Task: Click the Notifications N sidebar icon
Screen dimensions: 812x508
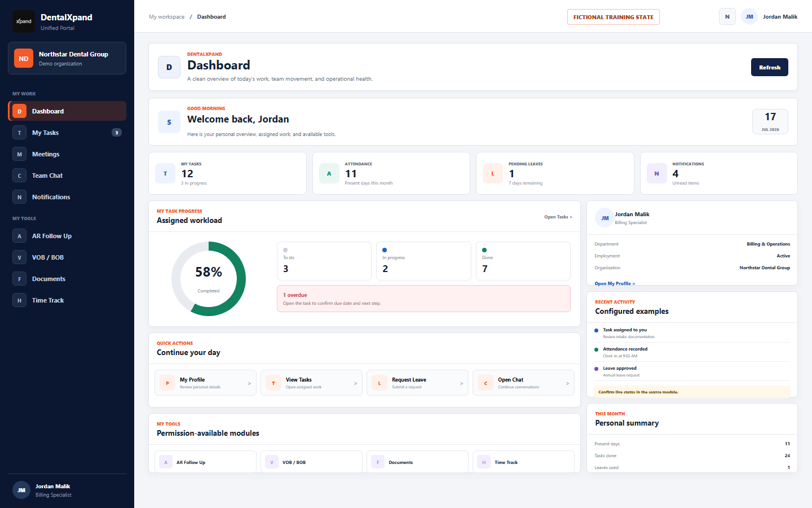Action: click(19, 197)
